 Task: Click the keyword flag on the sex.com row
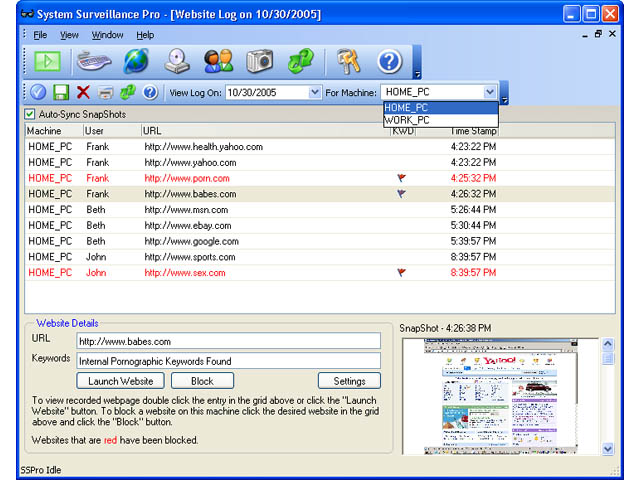(402, 272)
